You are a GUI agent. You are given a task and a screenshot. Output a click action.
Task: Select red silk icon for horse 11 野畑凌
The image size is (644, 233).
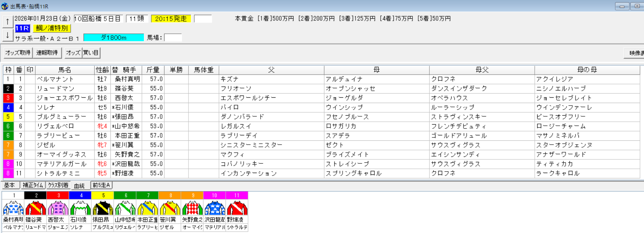[x=237, y=208]
